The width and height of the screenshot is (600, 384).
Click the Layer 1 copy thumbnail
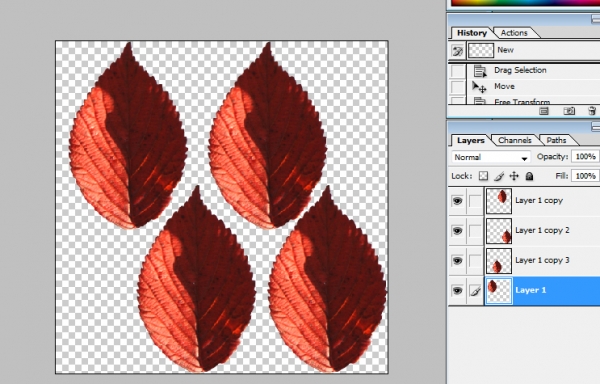[499, 201]
